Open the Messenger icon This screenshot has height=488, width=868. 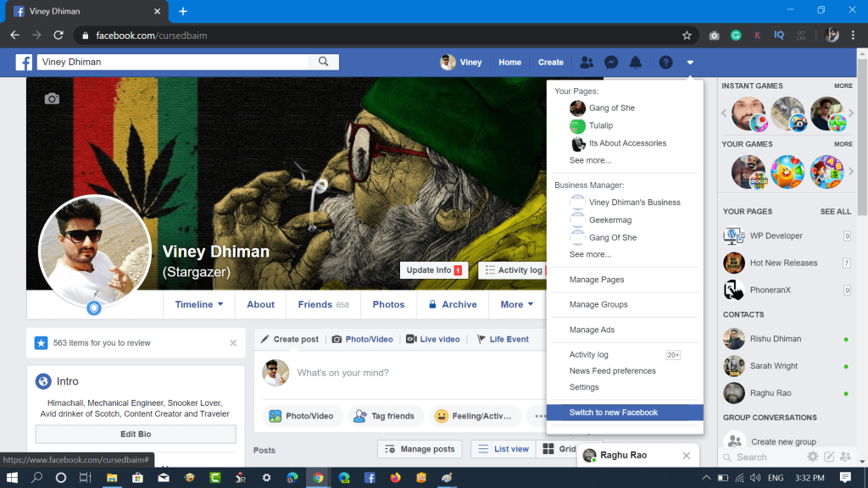tap(611, 63)
